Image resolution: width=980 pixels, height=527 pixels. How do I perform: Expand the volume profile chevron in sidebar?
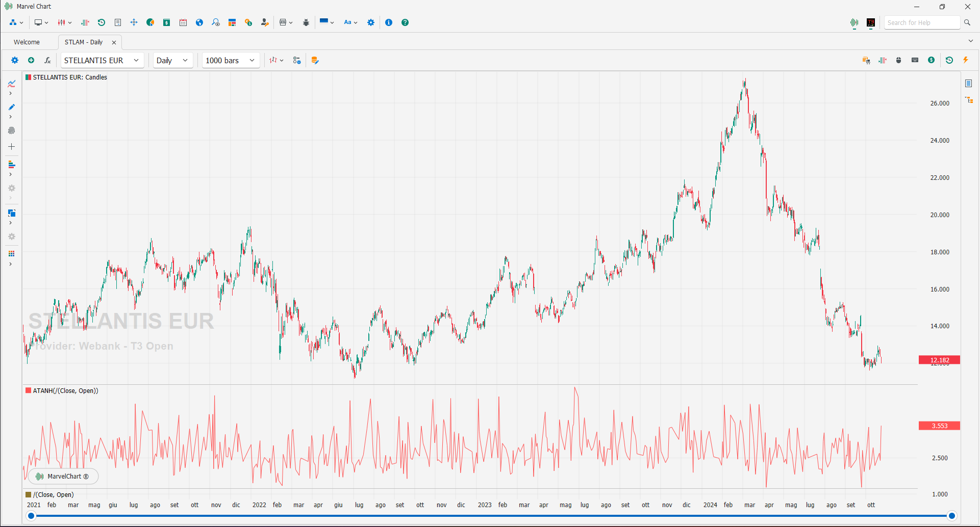point(10,174)
